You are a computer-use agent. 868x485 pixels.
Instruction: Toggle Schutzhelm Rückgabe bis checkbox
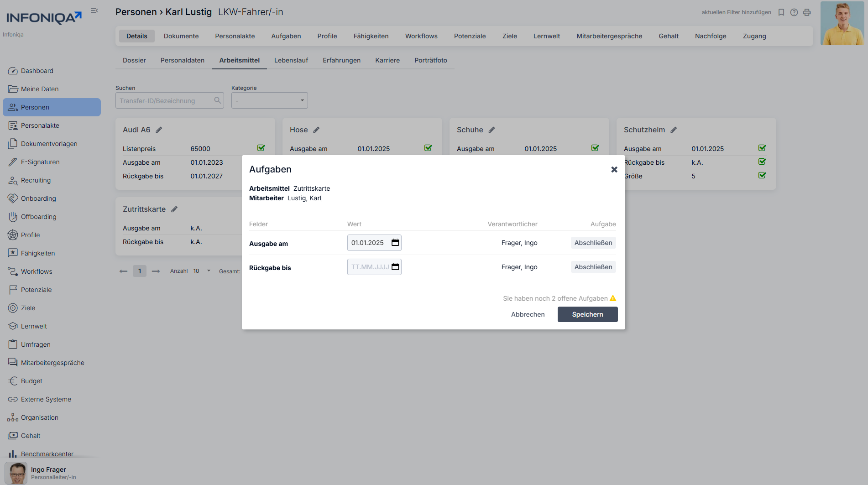762,162
